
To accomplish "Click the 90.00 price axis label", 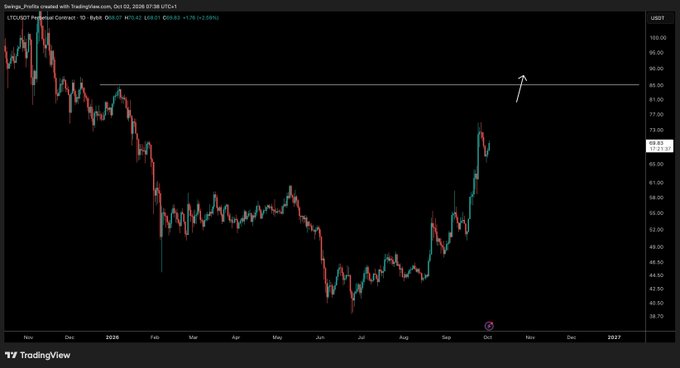I will click(657, 68).
